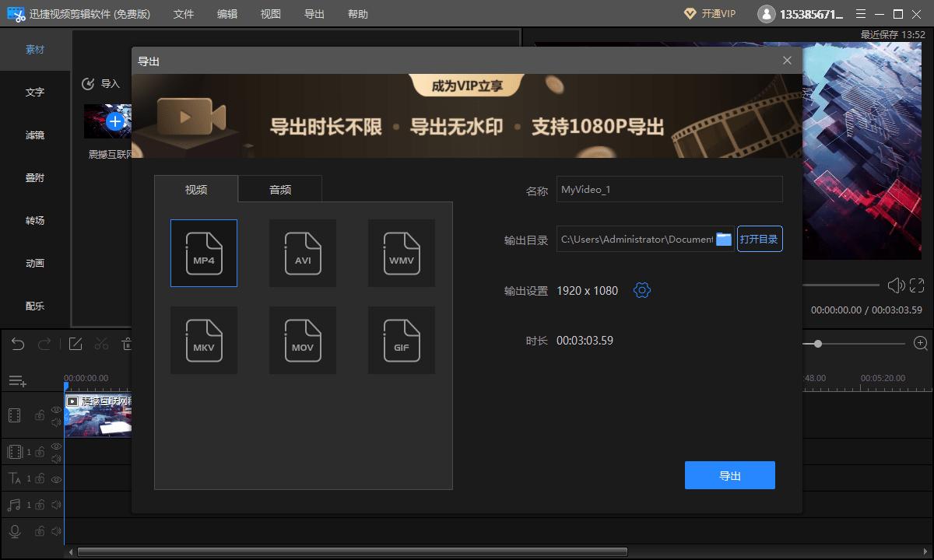This screenshot has height=560, width=934.
Task: Click the blue 导出 export button
Action: [x=729, y=475]
